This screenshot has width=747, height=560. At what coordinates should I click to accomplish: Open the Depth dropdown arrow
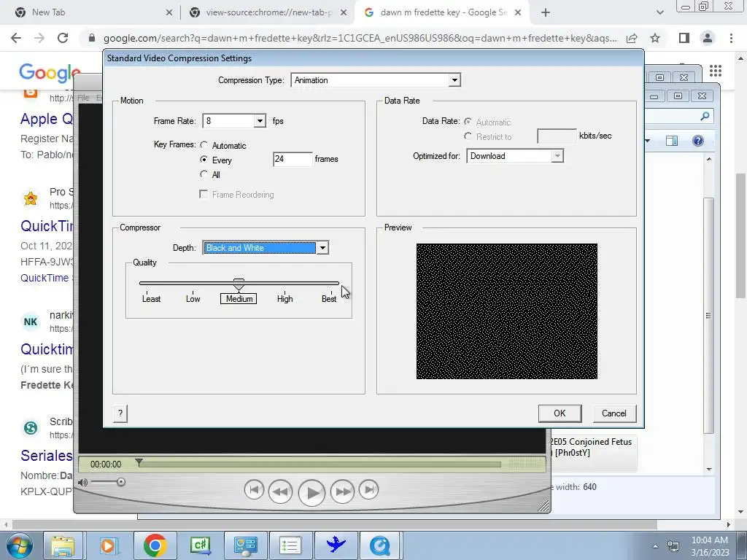322,248
